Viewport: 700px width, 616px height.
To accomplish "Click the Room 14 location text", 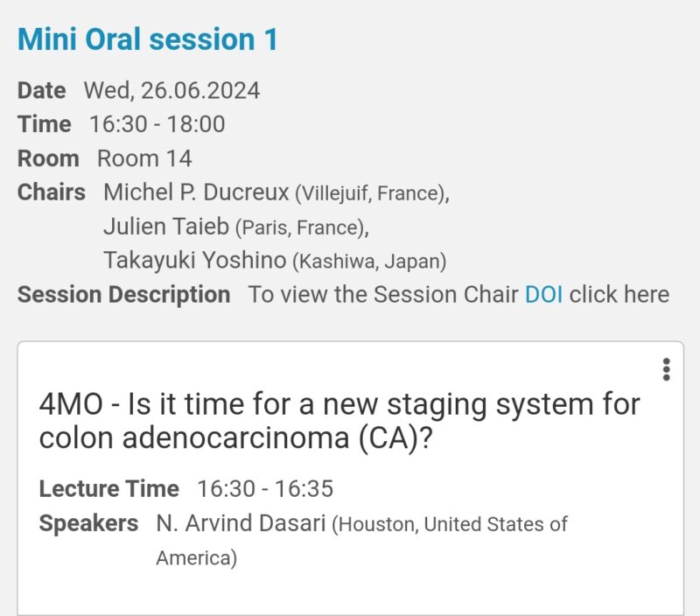I will point(144,158).
